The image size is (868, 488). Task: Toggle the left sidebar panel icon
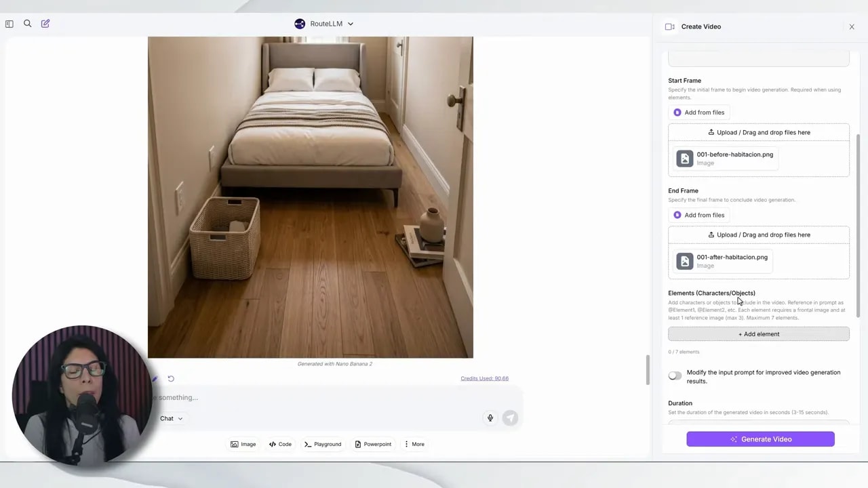click(9, 24)
